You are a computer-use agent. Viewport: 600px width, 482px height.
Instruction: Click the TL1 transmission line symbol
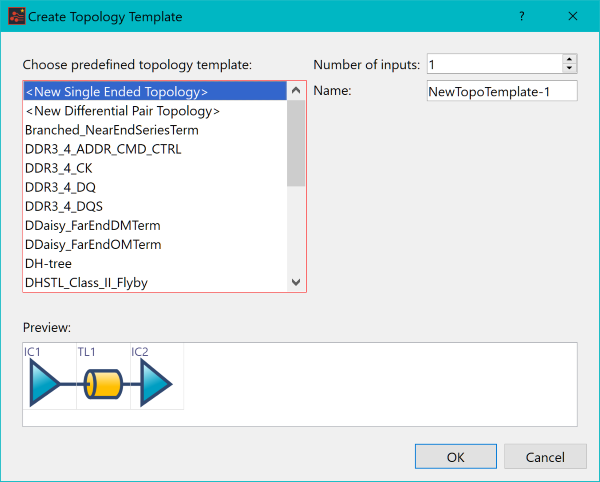click(103, 384)
